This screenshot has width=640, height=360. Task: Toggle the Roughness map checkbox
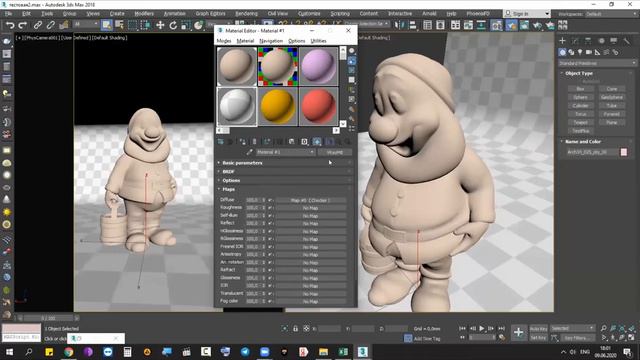[x=270, y=208]
